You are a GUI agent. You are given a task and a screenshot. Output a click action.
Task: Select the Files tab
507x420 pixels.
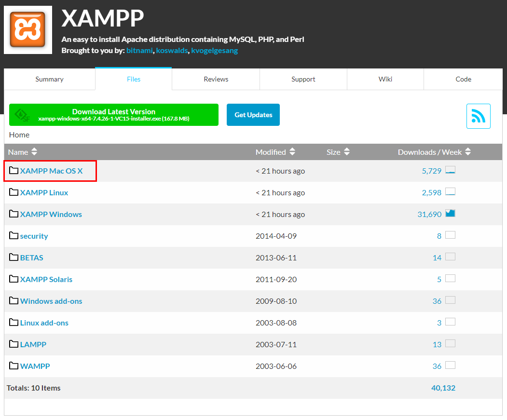(134, 79)
